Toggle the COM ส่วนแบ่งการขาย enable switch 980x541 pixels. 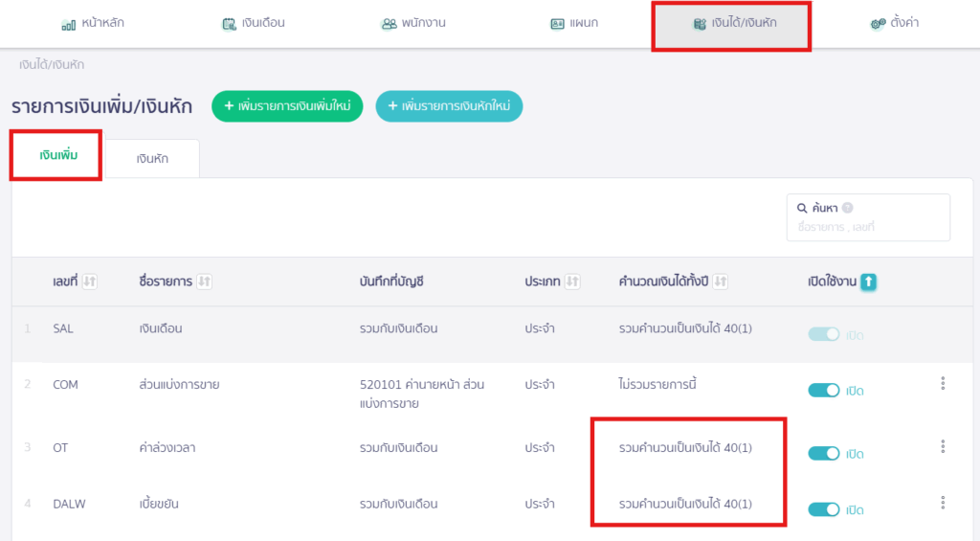pos(823,391)
